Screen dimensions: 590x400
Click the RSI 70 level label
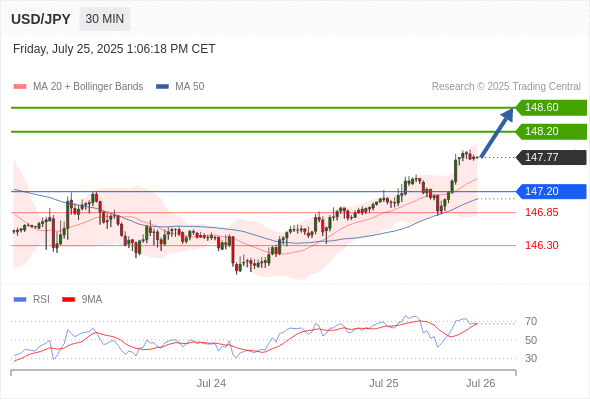click(531, 321)
